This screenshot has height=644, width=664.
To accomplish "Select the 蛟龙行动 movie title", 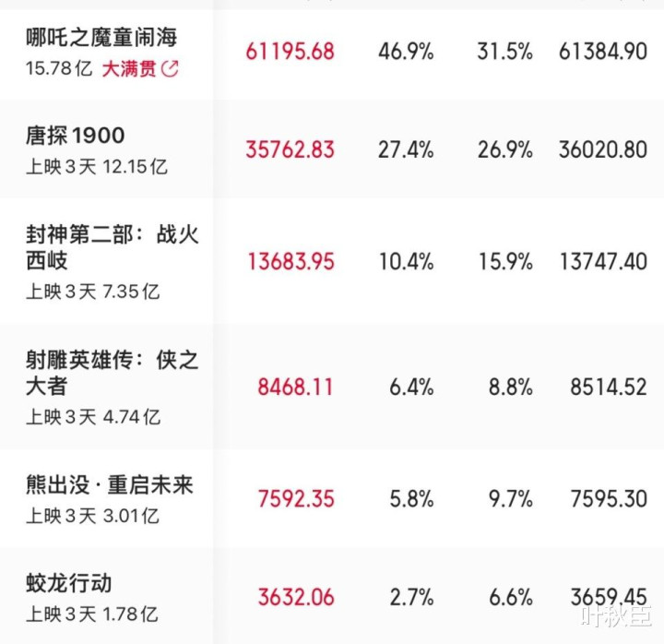I will [x=68, y=583].
